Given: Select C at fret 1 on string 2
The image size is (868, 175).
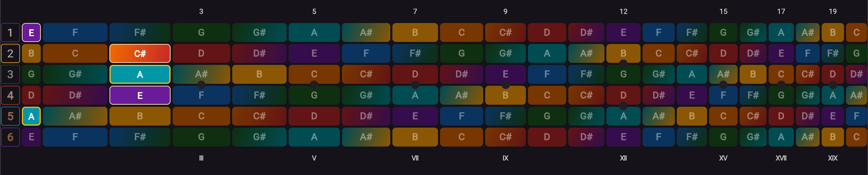Looking at the screenshot, I should pos(75,54).
